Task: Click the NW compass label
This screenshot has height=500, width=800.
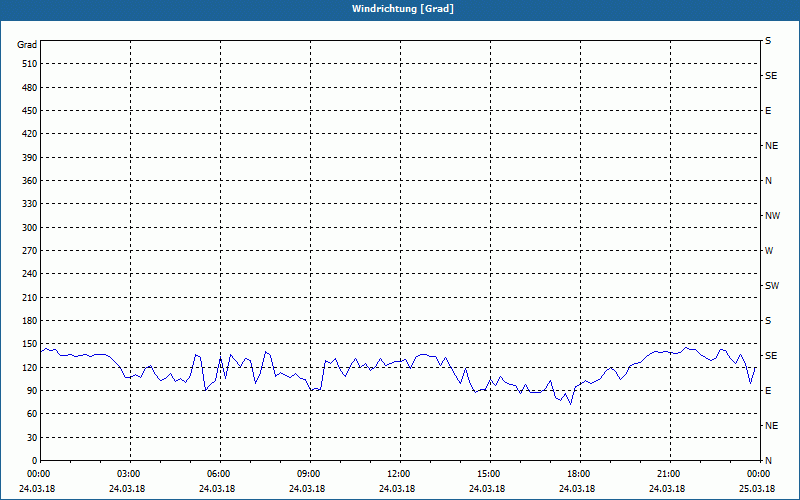Action: (772, 216)
